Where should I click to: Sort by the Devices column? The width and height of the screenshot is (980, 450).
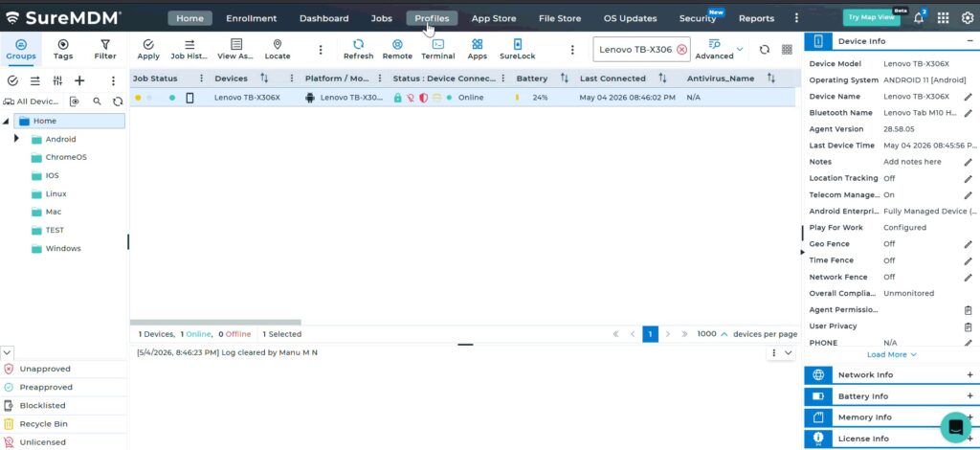(x=264, y=79)
